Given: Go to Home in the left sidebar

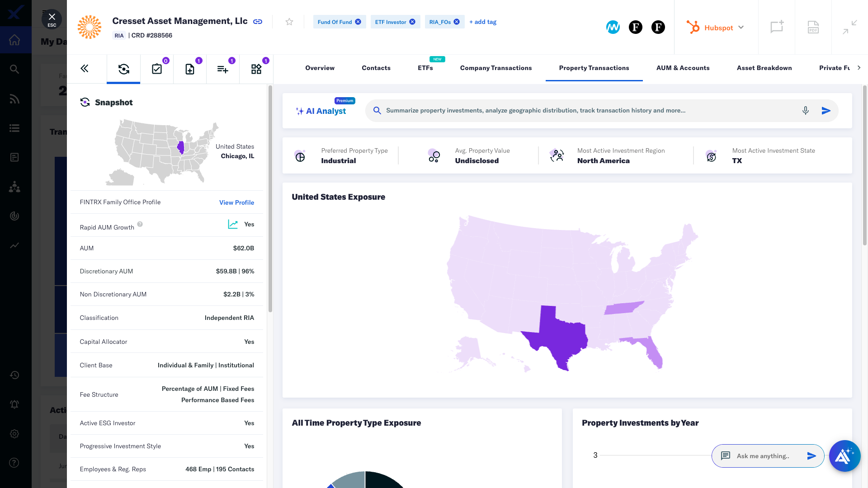Looking at the screenshot, I should point(14,40).
